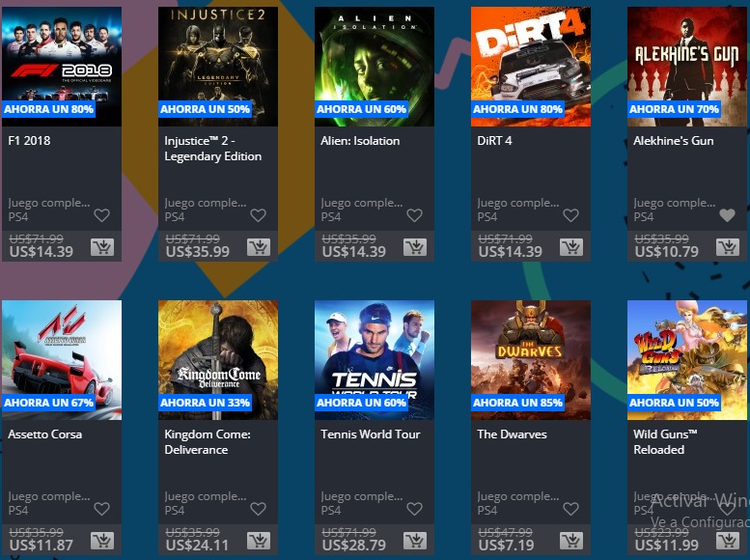Viewport: 750px width, 560px height.
Task: Open the The Dwarves title link
Action: tap(512, 434)
